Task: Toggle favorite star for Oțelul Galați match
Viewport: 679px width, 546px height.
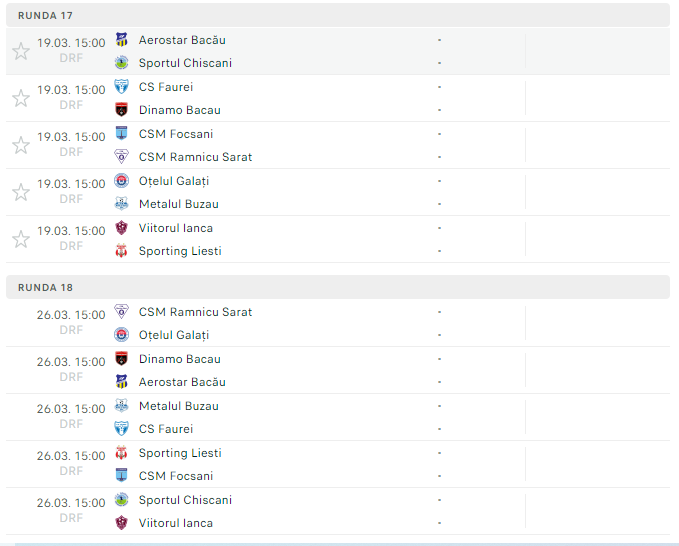Action: [x=21, y=192]
